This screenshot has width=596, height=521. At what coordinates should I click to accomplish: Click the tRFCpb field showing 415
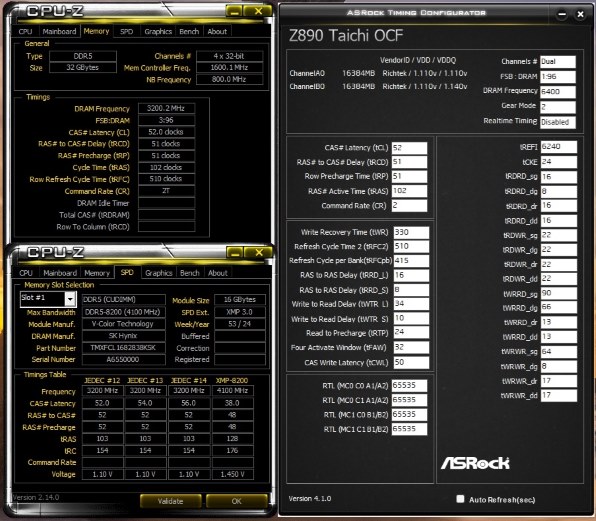pyautogui.click(x=411, y=261)
